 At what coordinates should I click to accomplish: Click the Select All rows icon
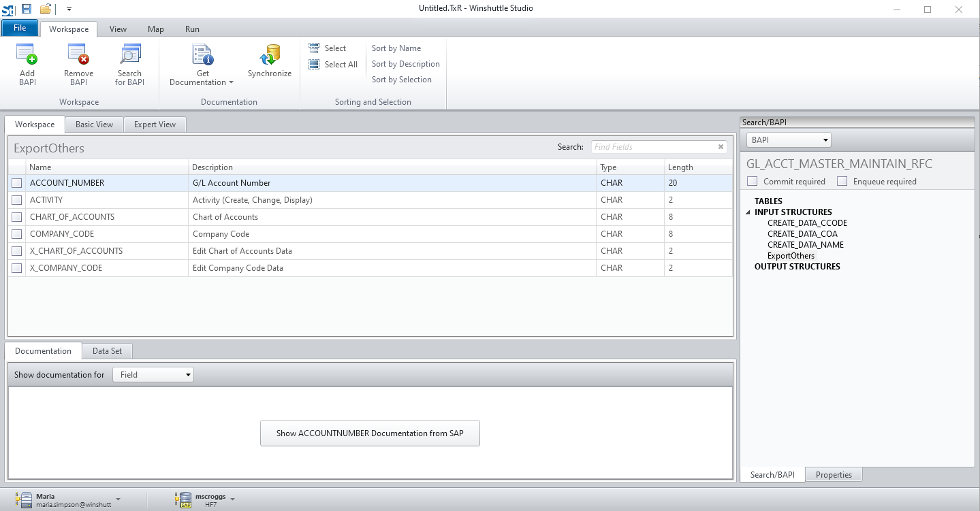314,65
